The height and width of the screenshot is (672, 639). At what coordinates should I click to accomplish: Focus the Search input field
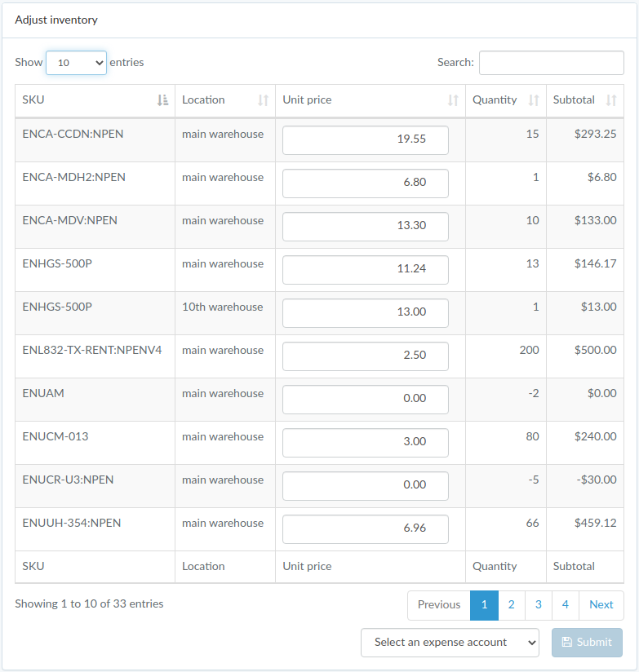click(551, 63)
